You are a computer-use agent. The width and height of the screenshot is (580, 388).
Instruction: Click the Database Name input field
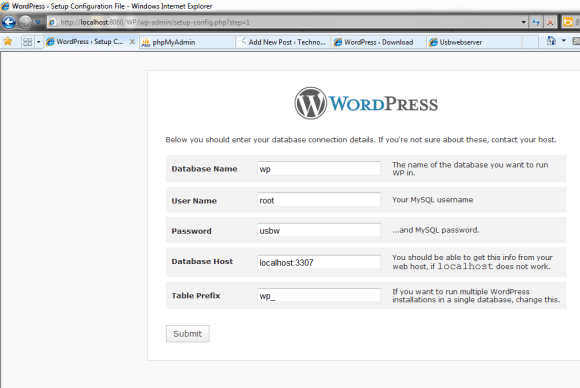(x=319, y=169)
